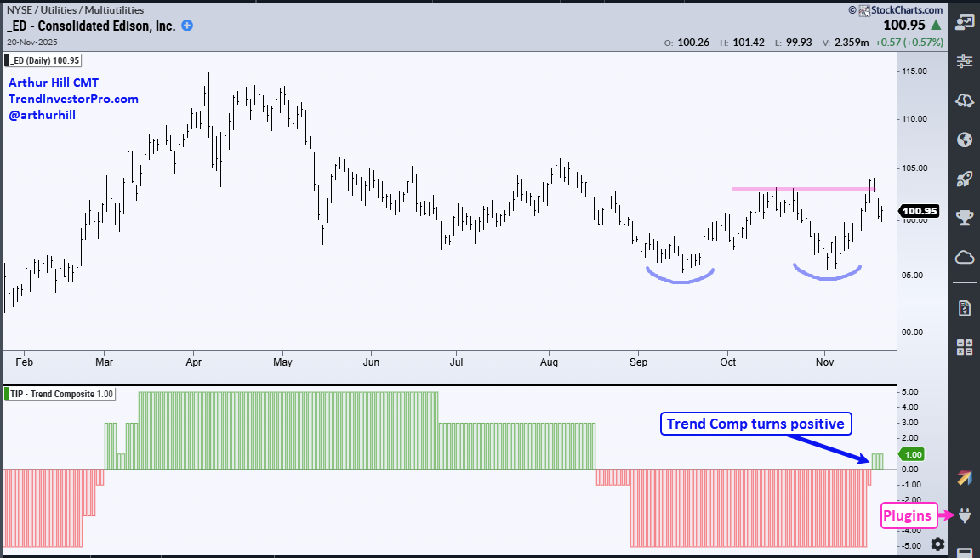980x558 pixels.
Task: Click the TrendInvestorPro.com text
Action: click(73, 99)
